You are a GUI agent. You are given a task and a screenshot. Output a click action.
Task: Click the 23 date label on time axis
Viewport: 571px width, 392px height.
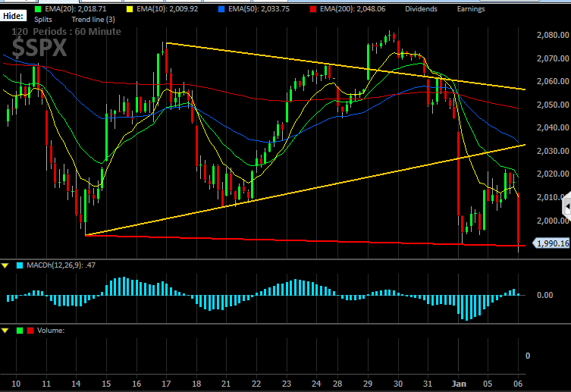point(287,384)
